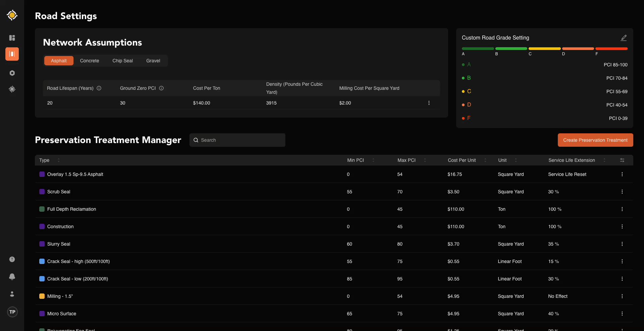This screenshot has height=331, width=644.
Task: Click the notifications bell icon
Action: pos(12,277)
